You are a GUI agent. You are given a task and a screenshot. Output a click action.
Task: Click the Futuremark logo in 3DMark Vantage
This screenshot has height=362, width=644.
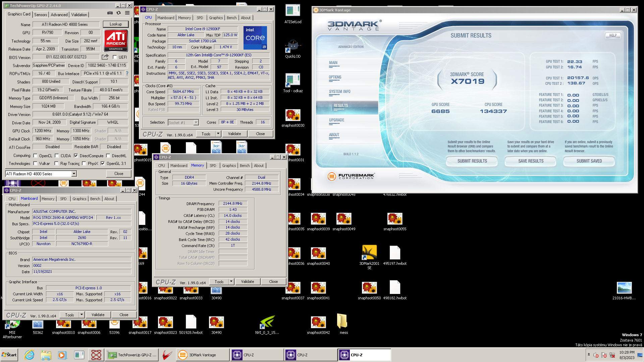click(x=351, y=176)
